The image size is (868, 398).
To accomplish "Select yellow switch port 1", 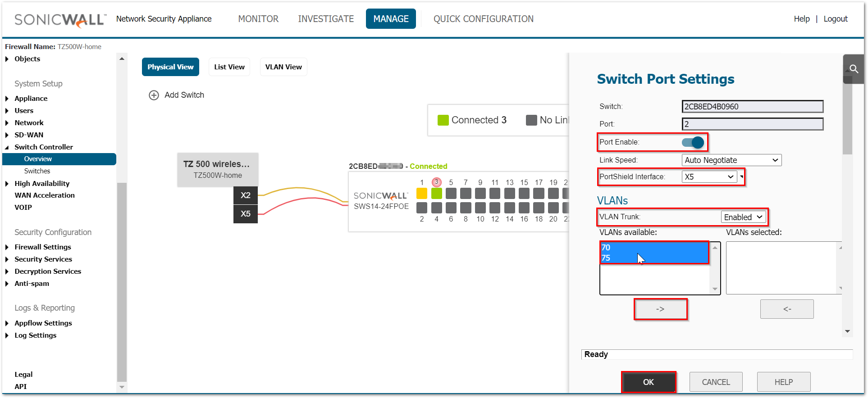I will pyautogui.click(x=422, y=194).
